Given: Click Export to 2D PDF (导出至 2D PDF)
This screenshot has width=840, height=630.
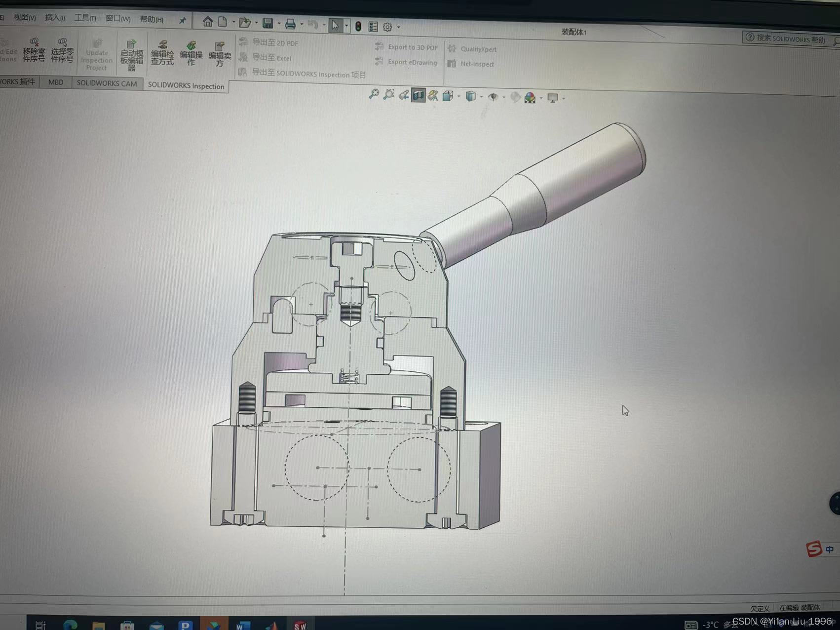Looking at the screenshot, I should 268,42.
